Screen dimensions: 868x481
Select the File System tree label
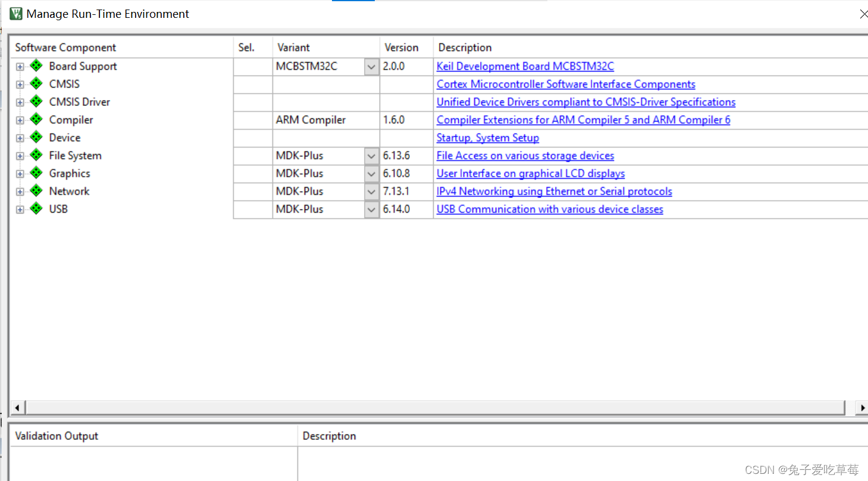[75, 155]
